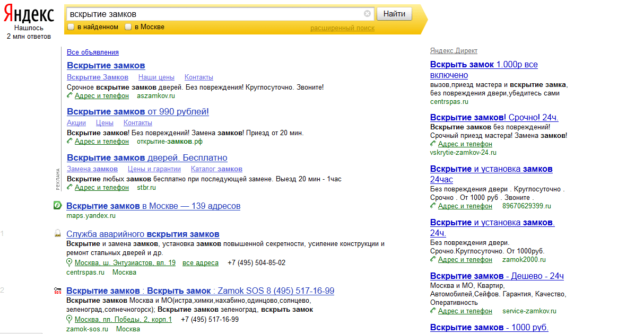The image size is (644, 334).
Task: Open the «Вскрыть замок 1.000р все включено» ad
Action: click(x=484, y=70)
